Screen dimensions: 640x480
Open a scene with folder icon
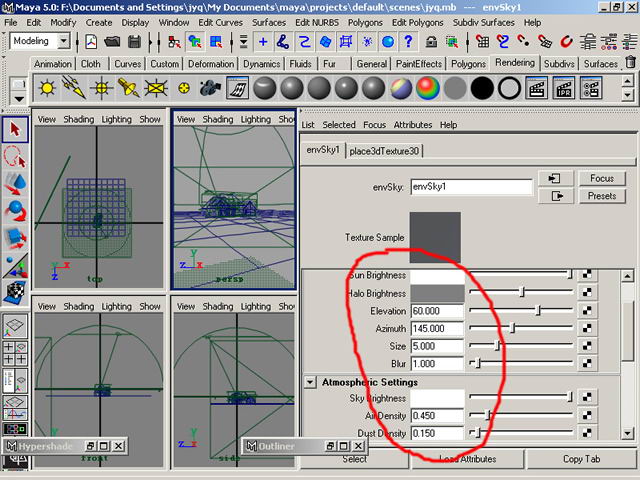click(112, 42)
